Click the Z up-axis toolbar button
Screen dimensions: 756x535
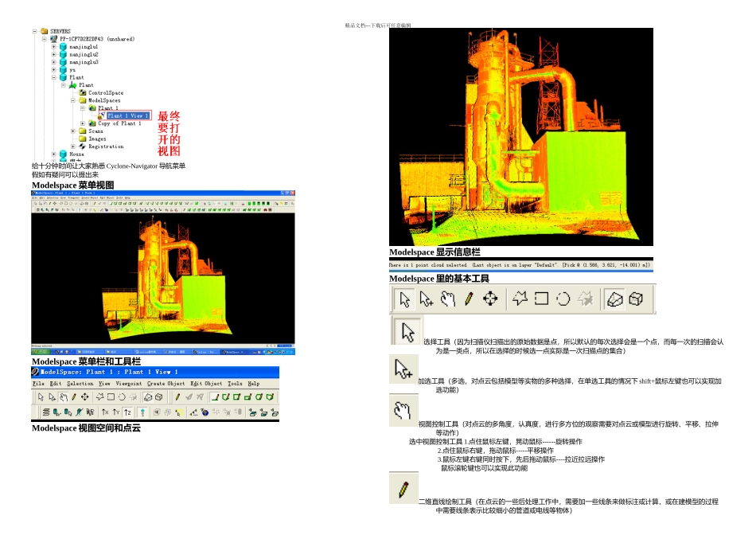point(127,412)
